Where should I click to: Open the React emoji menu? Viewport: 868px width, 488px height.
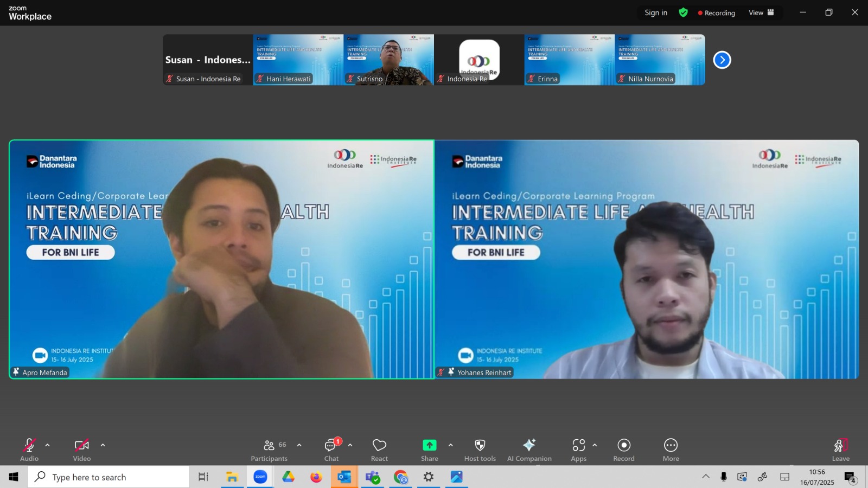pyautogui.click(x=379, y=450)
